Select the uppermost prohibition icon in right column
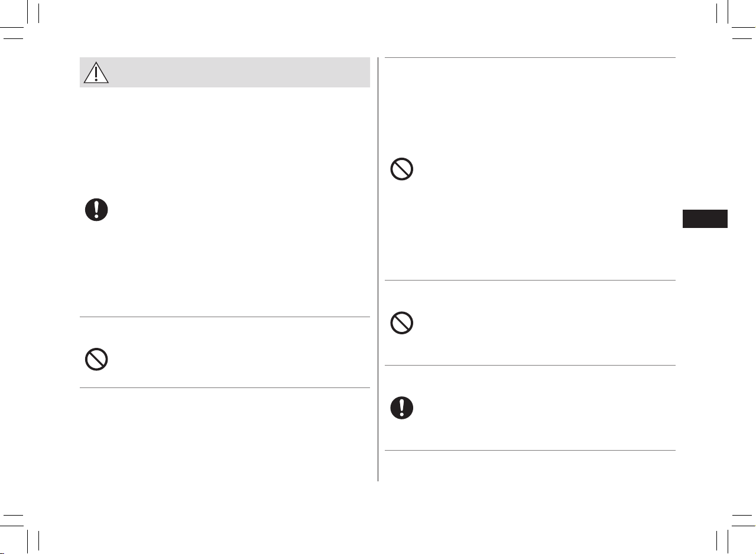The image size is (756, 554). point(402,170)
